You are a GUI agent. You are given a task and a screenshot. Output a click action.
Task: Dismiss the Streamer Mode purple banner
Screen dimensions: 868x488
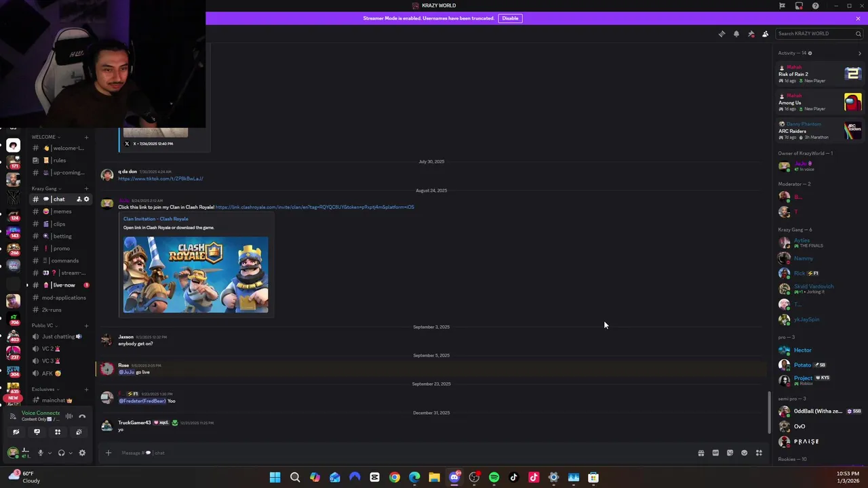click(x=858, y=18)
